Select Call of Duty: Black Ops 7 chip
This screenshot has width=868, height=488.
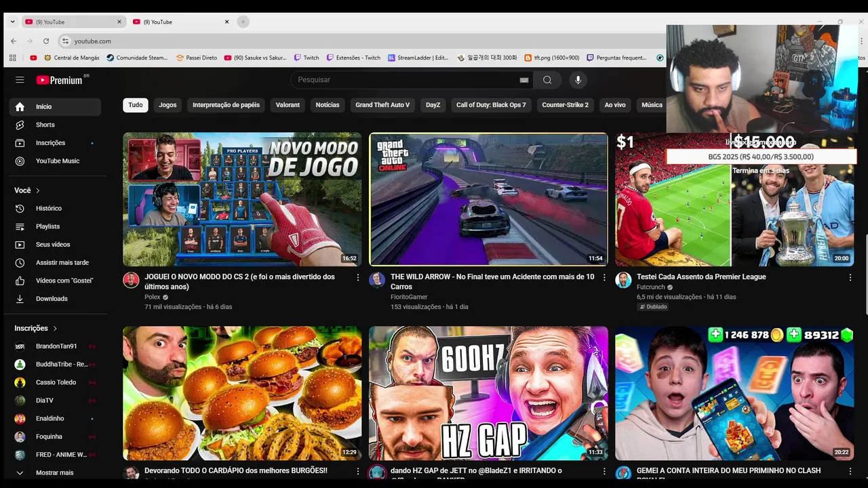pos(491,105)
